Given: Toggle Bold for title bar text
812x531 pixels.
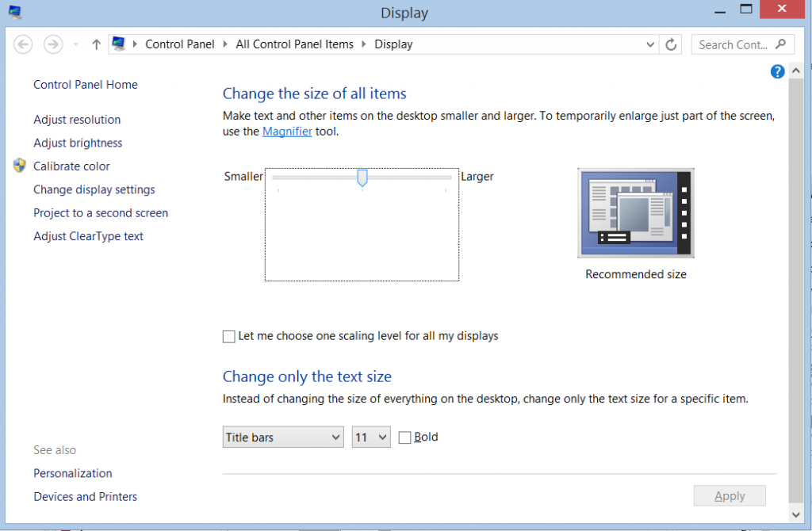Looking at the screenshot, I should 404,437.
